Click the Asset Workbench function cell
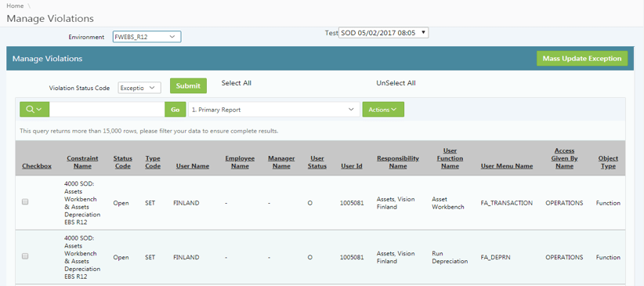Viewport: 644px width, 286px height. tap(448, 203)
